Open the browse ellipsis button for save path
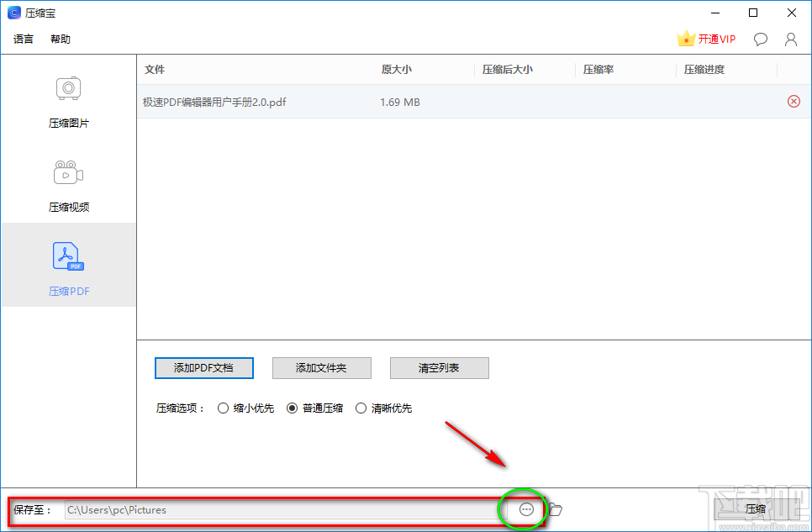Screen dimensions: 812x532 coord(526,509)
